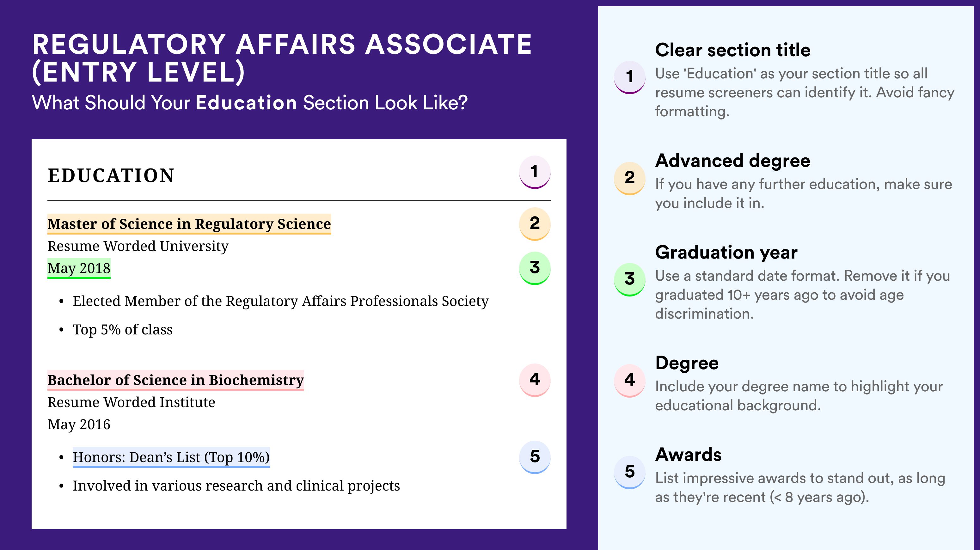Click badge 1 beside Clear section title
This screenshot has width=980, height=550.
(630, 77)
